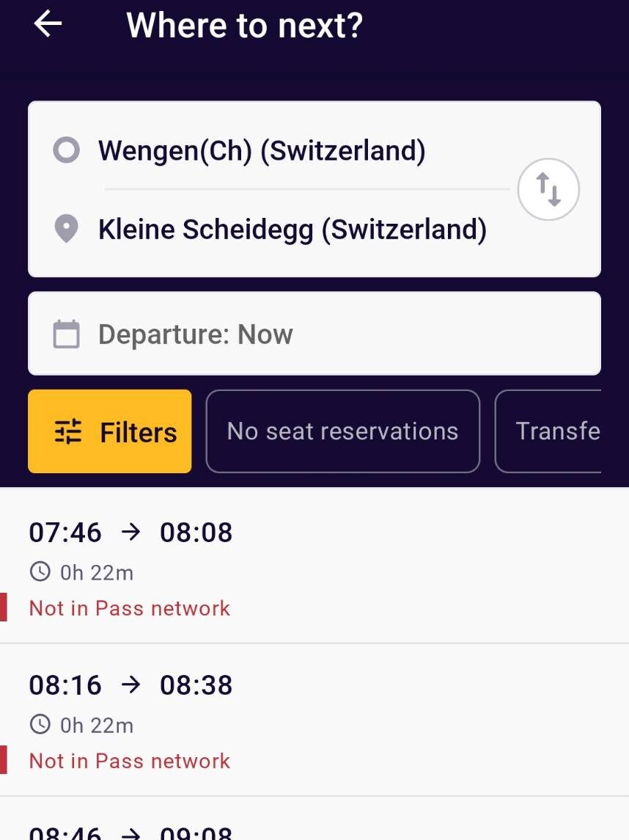Click the clock icon for 07:46 trip
The width and height of the screenshot is (629, 840).
[40, 572]
